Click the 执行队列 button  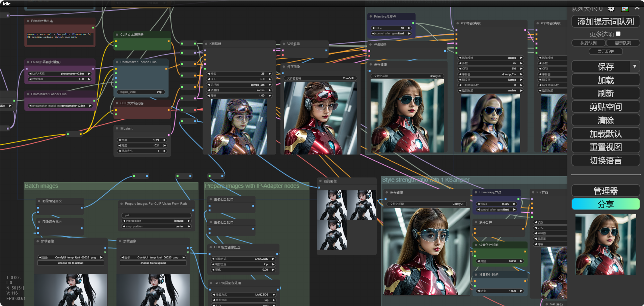point(588,43)
